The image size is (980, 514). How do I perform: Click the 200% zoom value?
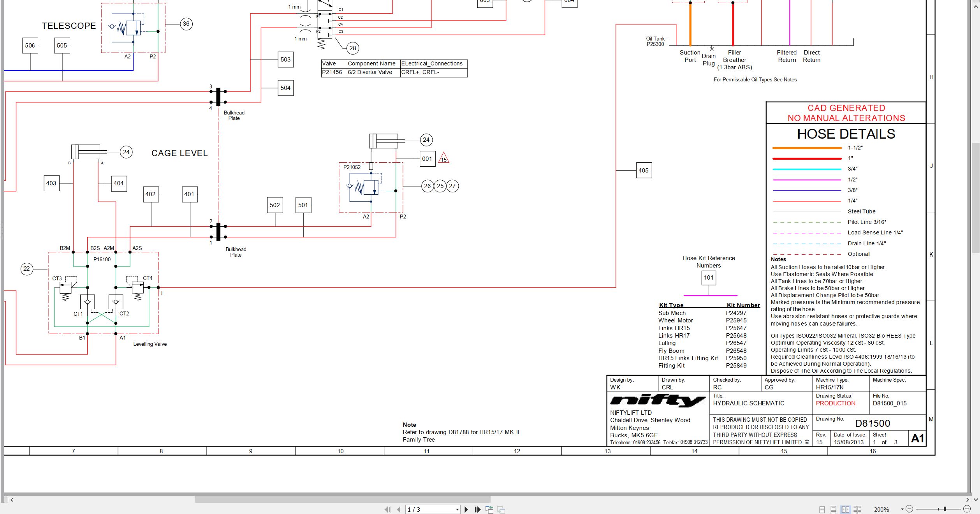881,509
